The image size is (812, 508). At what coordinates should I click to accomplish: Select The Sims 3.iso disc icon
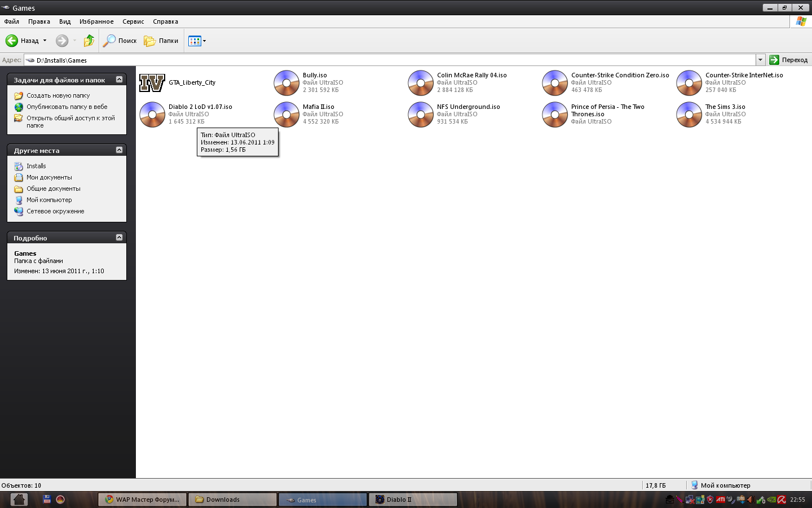(689, 115)
